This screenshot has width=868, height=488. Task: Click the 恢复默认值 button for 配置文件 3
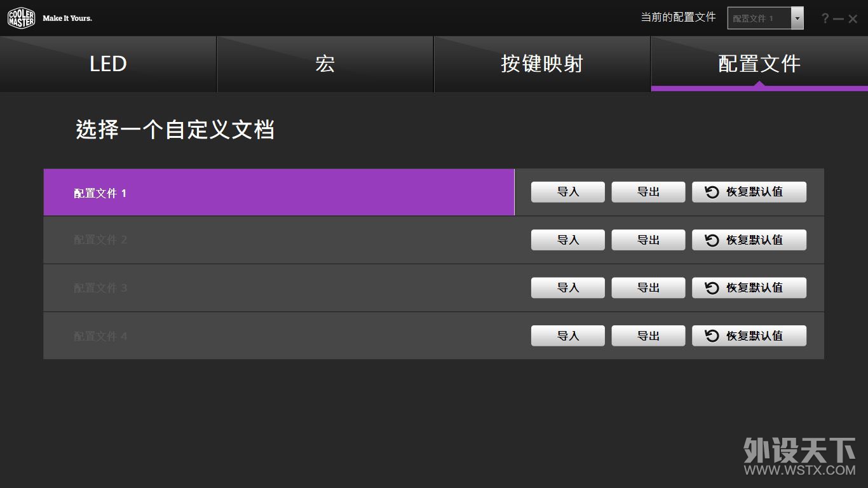point(749,288)
